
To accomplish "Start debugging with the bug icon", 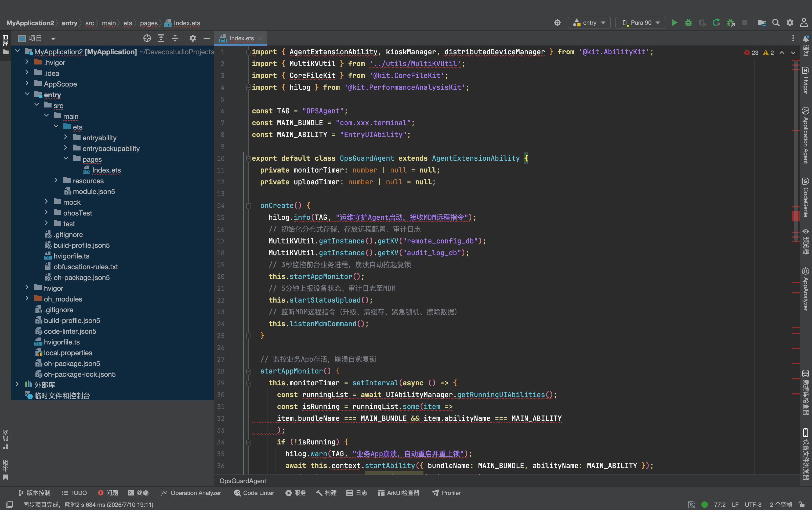I will click(688, 23).
